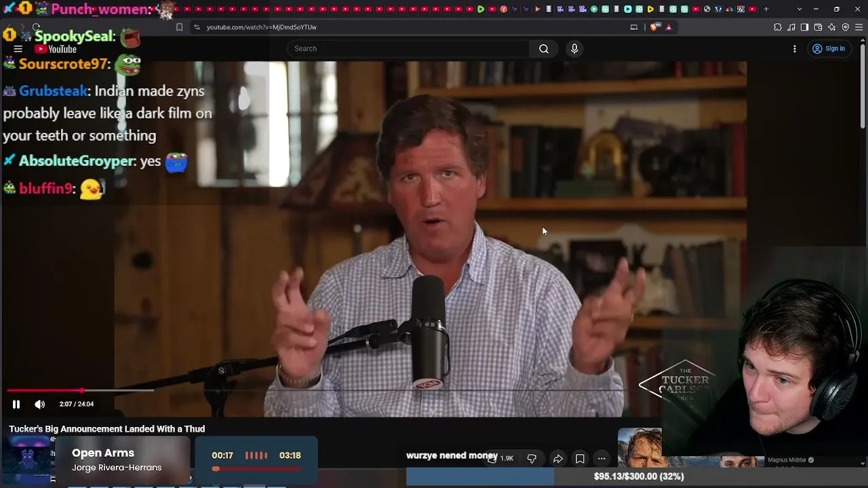Toggle the browser sidebar panel
Image resolution: width=868 pixels, height=488 pixels.
coord(804,27)
